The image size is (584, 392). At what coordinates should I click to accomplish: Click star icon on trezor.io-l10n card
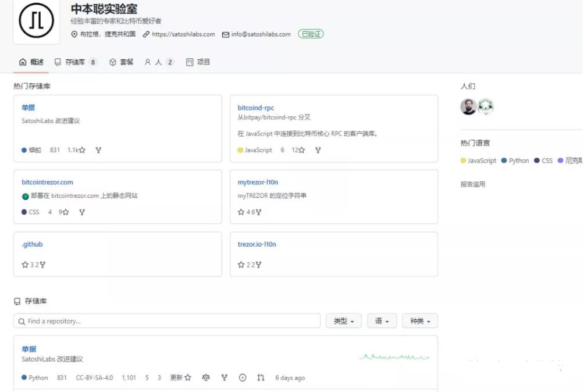[241, 265]
